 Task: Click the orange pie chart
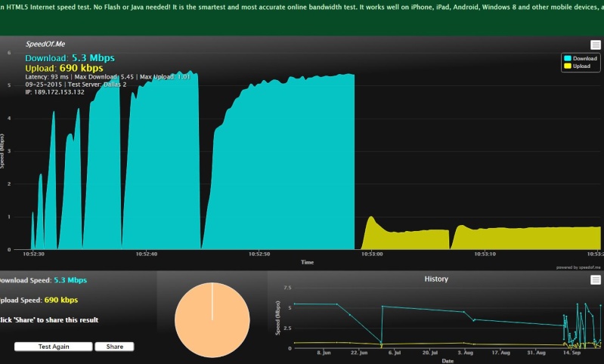pos(212,320)
